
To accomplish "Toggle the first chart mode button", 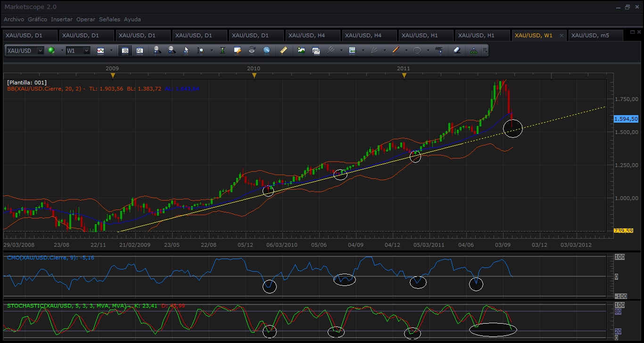I will (125, 50).
